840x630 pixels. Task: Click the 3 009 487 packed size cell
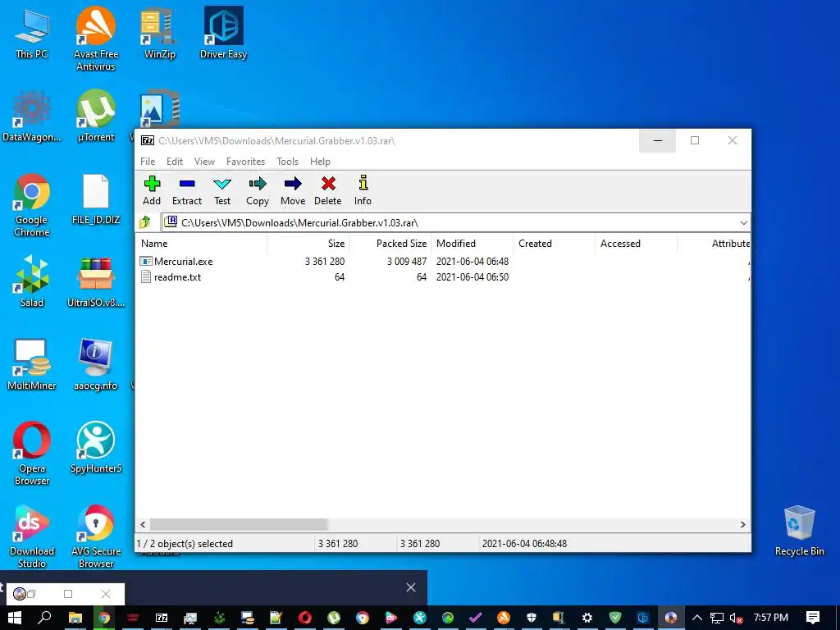[407, 262]
